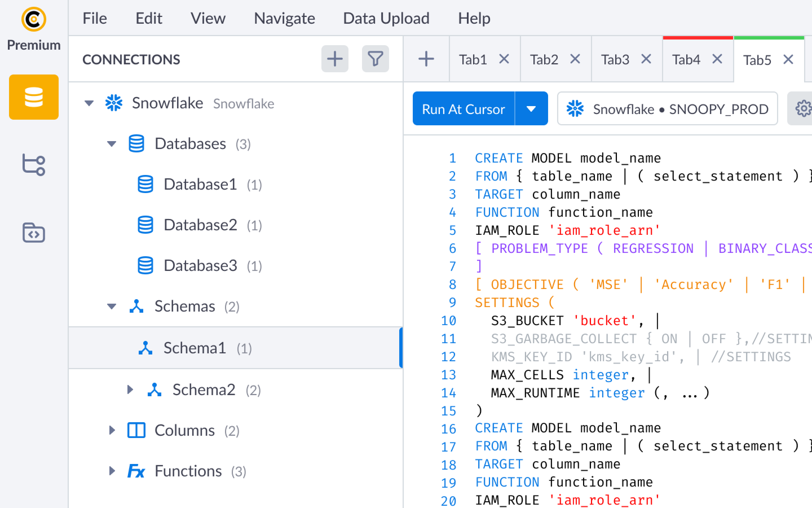Click line 3 TARGET keyword
Image resolution: width=812 pixels, height=508 pixels.
tap(499, 194)
